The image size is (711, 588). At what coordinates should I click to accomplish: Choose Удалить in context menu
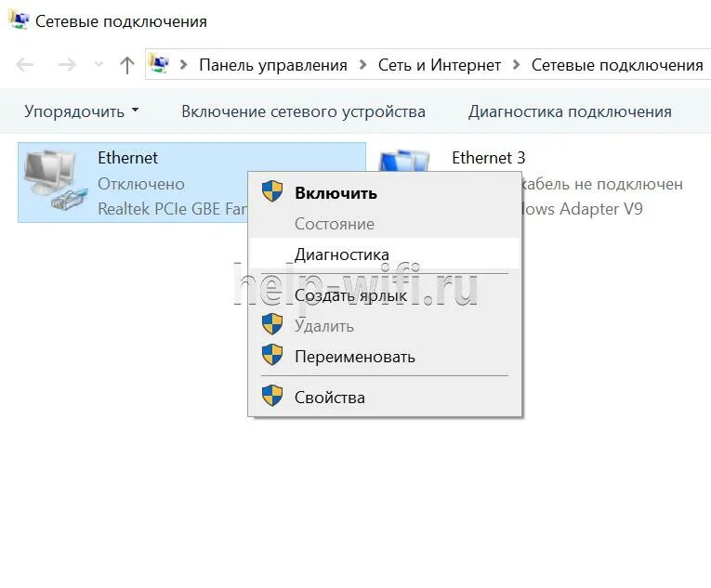coord(385,326)
